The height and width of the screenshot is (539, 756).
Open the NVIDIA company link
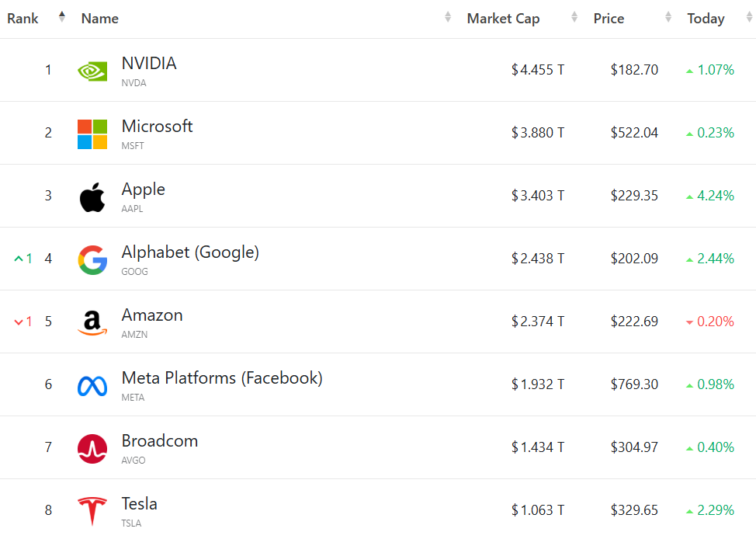coord(149,64)
